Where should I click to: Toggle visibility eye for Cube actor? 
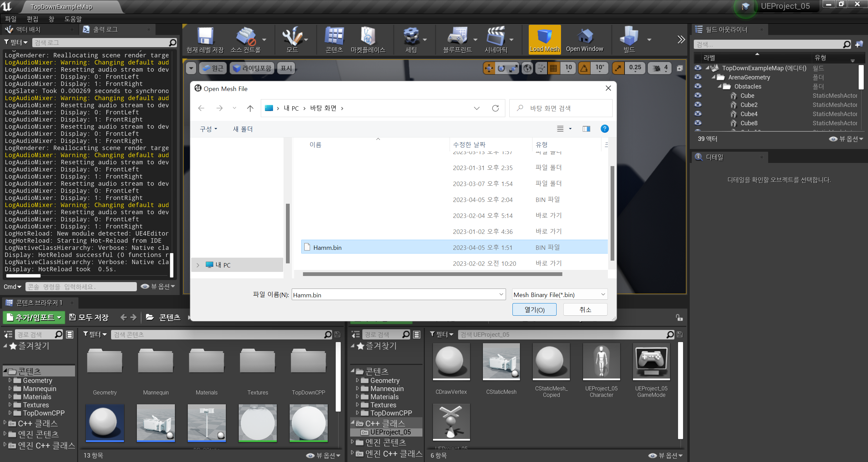[698, 96]
